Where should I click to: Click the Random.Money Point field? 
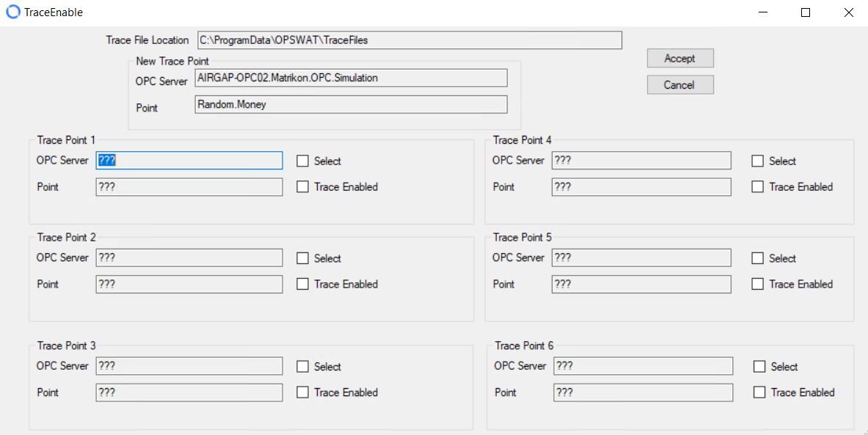click(x=351, y=105)
